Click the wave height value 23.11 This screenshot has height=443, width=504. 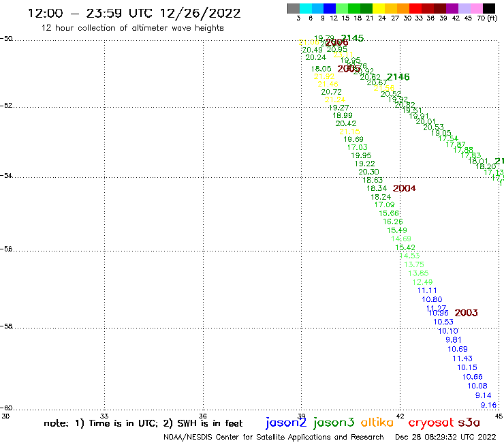click(343, 55)
